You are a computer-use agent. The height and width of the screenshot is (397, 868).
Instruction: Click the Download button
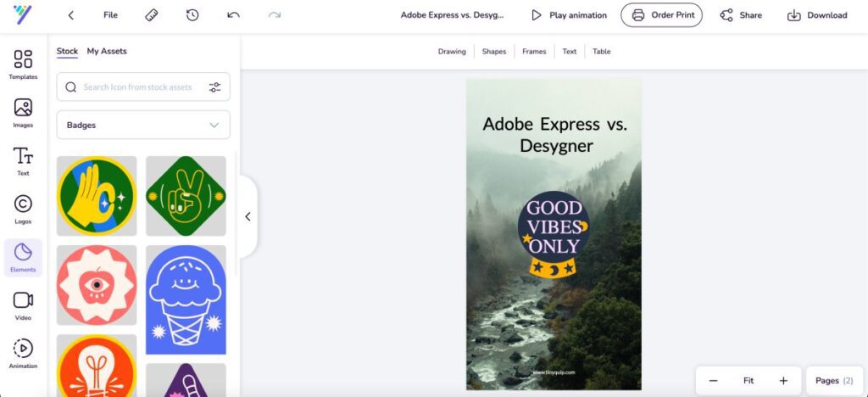(817, 15)
